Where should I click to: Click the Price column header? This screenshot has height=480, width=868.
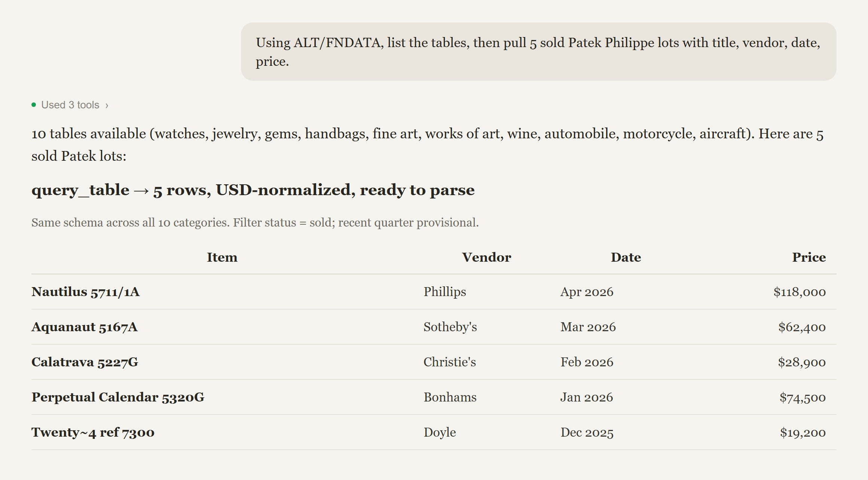[809, 257]
